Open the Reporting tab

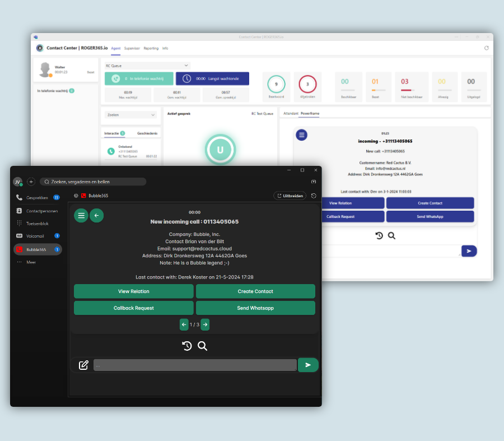coord(151,48)
